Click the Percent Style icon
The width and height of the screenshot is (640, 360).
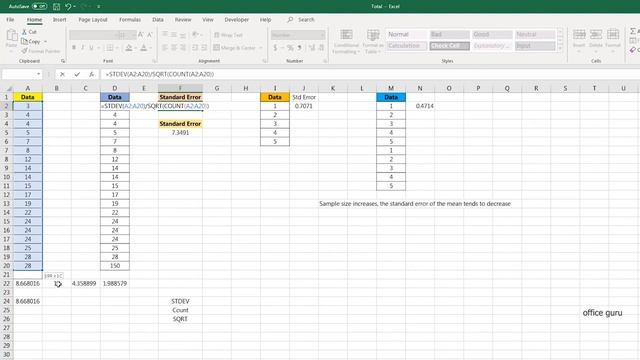coord(290,48)
